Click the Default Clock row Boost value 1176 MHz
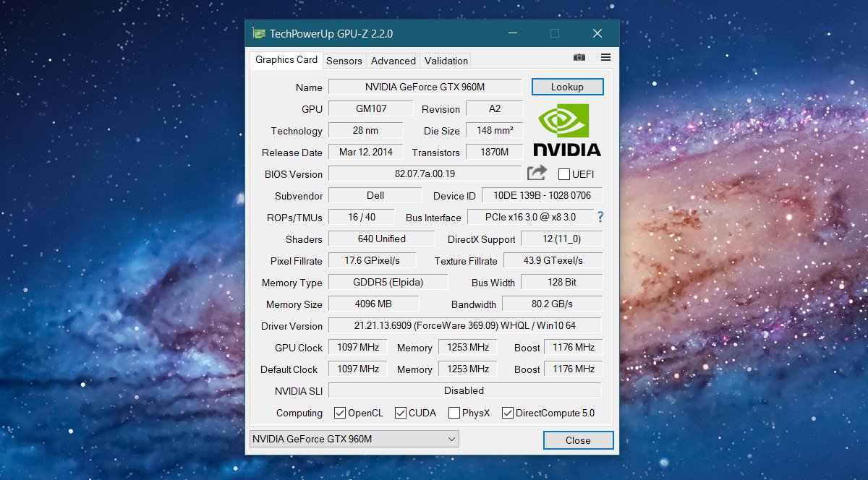Viewport: 868px width, 480px height. (x=573, y=369)
